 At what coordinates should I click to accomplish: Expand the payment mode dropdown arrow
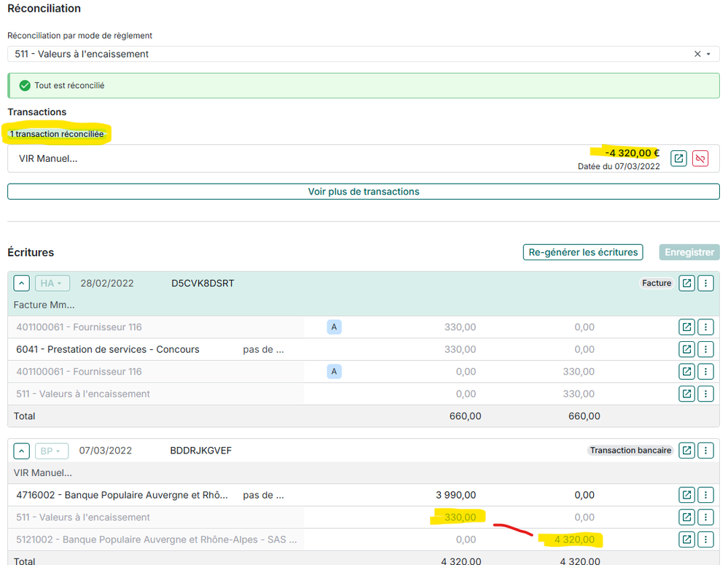(x=708, y=54)
